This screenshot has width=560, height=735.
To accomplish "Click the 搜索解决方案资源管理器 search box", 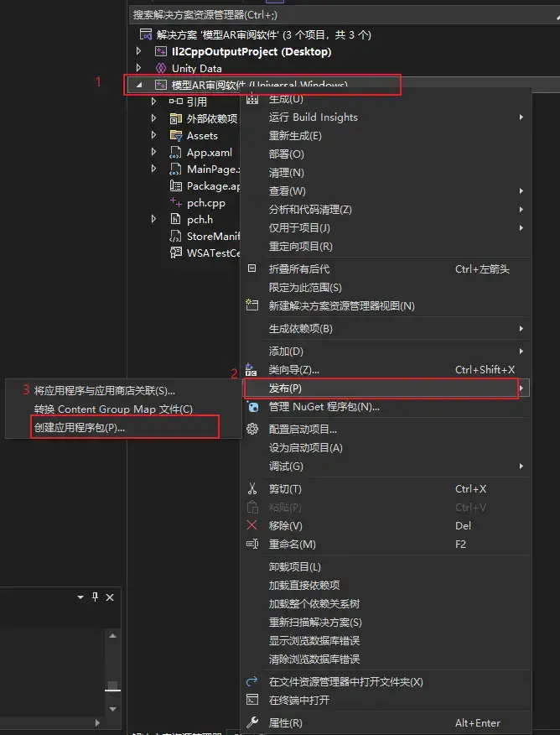I will click(344, 15).
